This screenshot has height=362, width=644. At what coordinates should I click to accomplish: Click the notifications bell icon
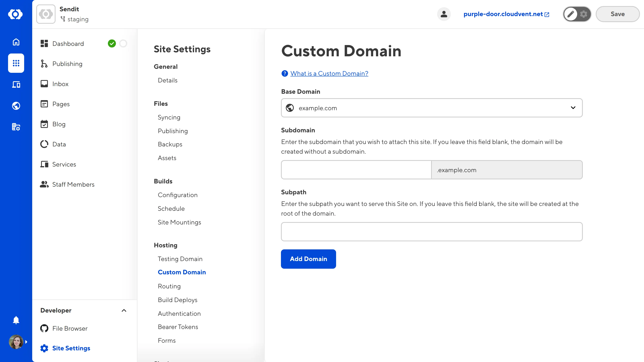(x=16, y=320)
